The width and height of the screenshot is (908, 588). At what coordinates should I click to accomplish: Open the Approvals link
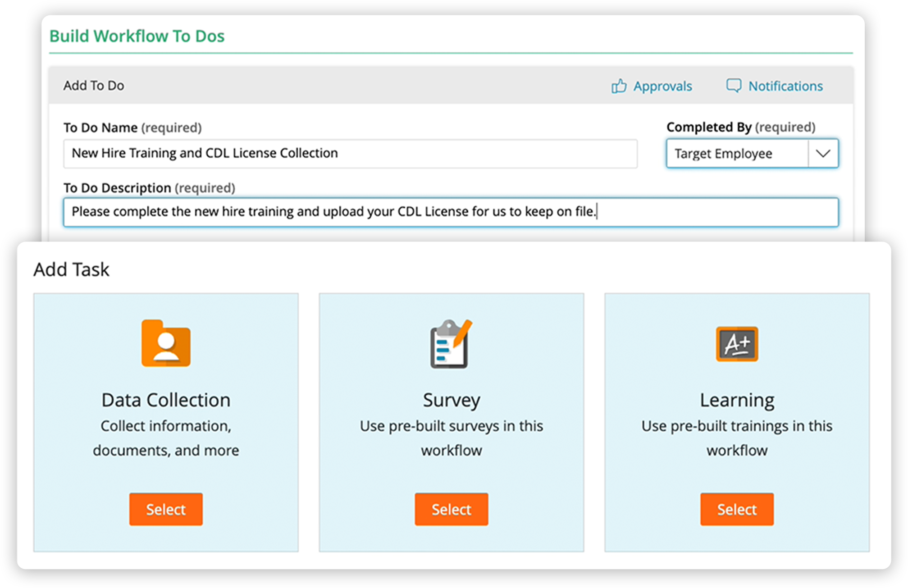tap(662, 86)
